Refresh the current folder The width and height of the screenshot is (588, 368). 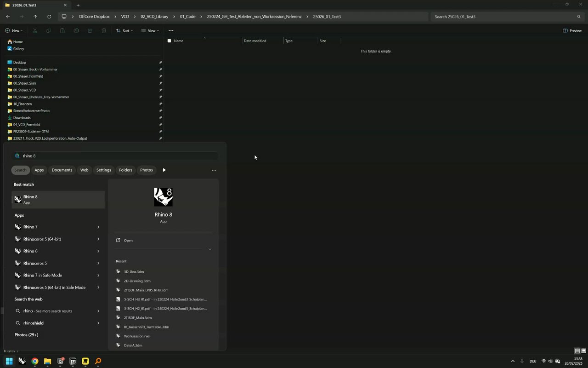coord(49,17)
